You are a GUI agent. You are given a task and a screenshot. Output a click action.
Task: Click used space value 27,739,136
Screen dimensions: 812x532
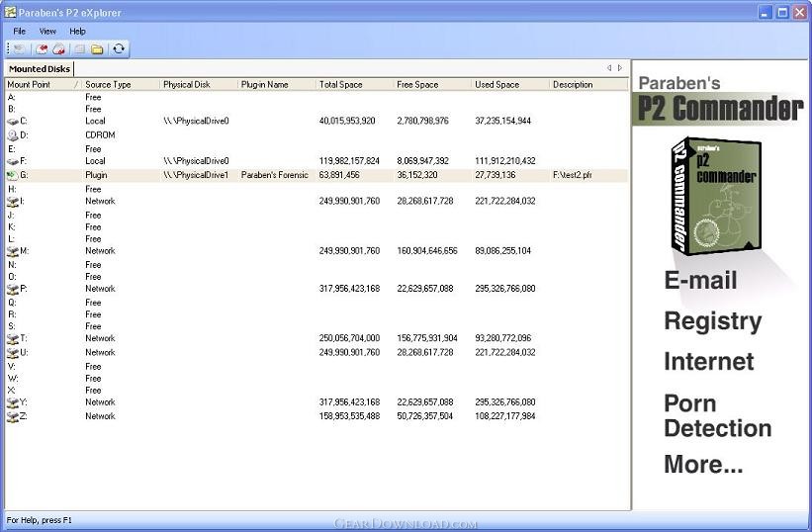[x=496, y=175]
